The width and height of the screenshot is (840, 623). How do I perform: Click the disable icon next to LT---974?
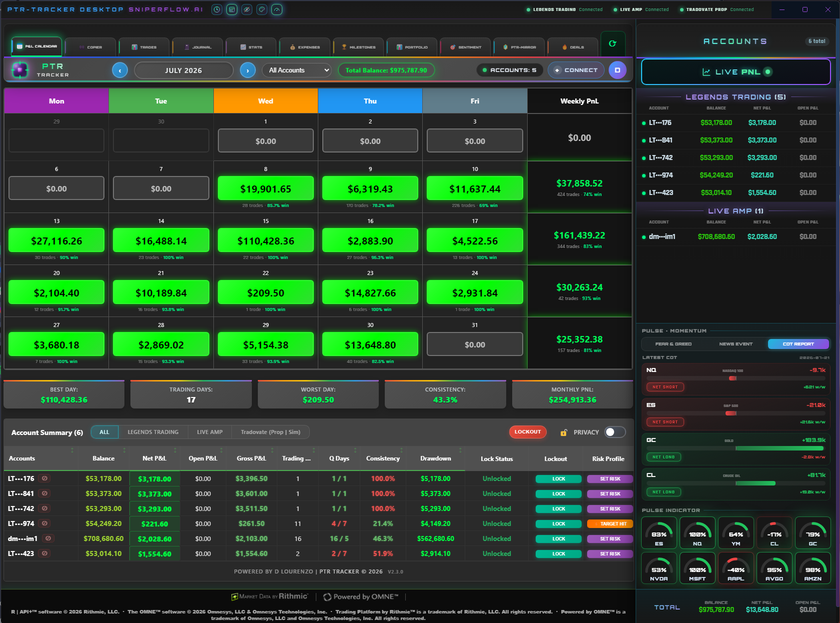click(x=44, y=523)
